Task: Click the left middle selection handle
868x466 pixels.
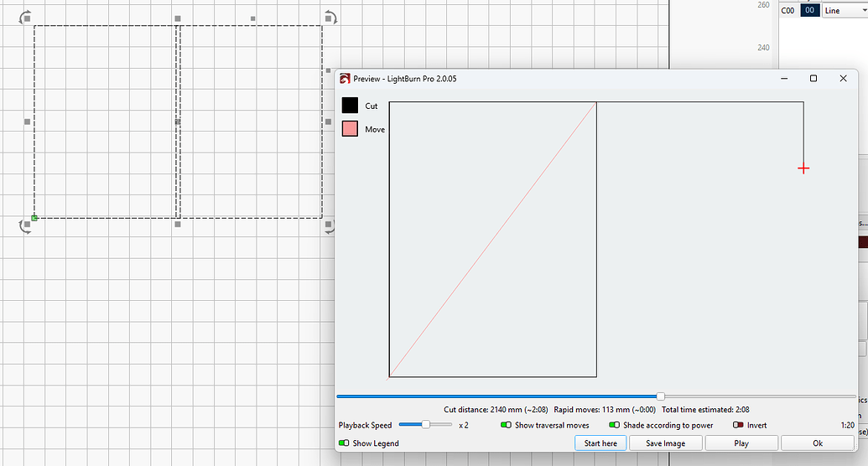Action: [27, 122]
